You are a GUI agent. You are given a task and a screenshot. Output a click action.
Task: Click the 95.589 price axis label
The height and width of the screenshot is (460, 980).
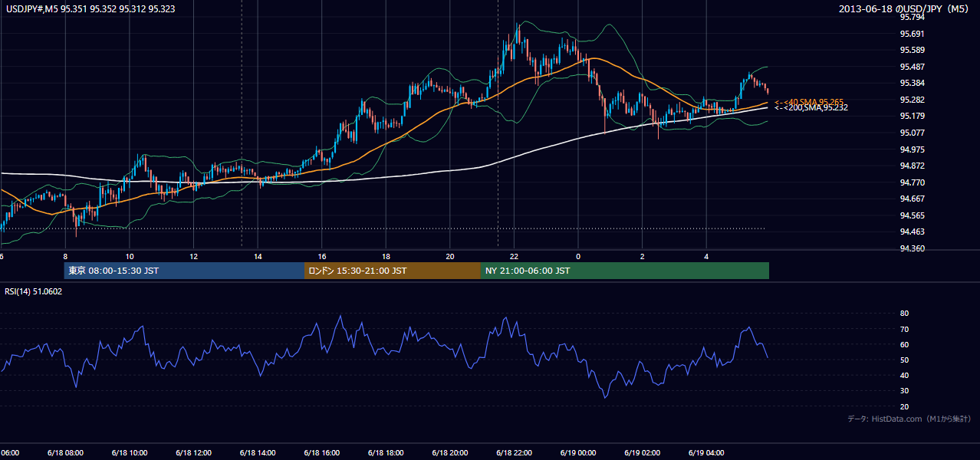[x=912, y=50]
